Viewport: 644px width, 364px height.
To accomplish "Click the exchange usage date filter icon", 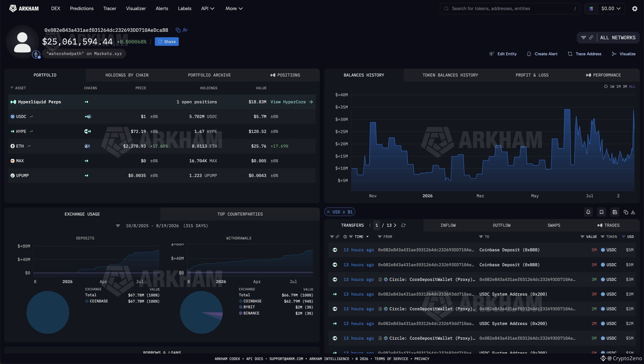I will (118, 226).
